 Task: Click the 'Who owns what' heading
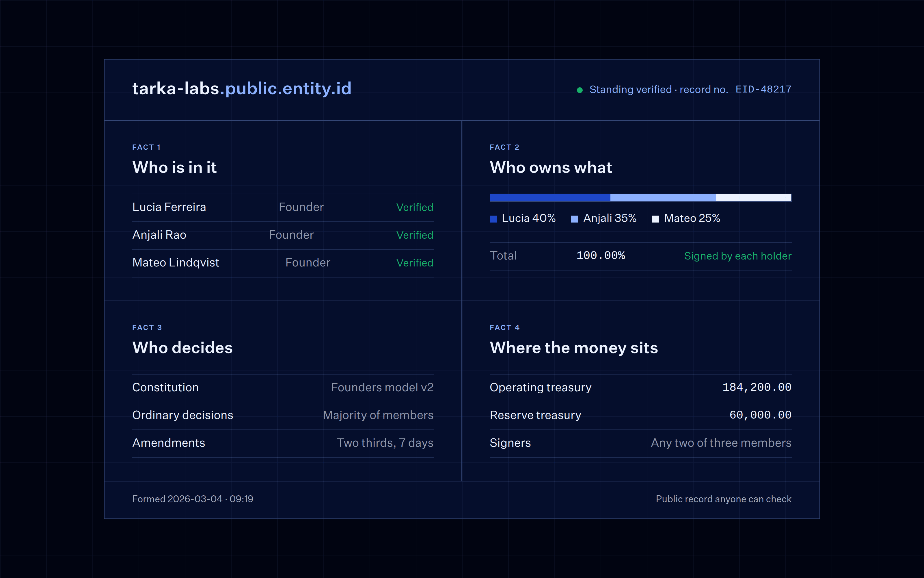click(x=551, y=167)
